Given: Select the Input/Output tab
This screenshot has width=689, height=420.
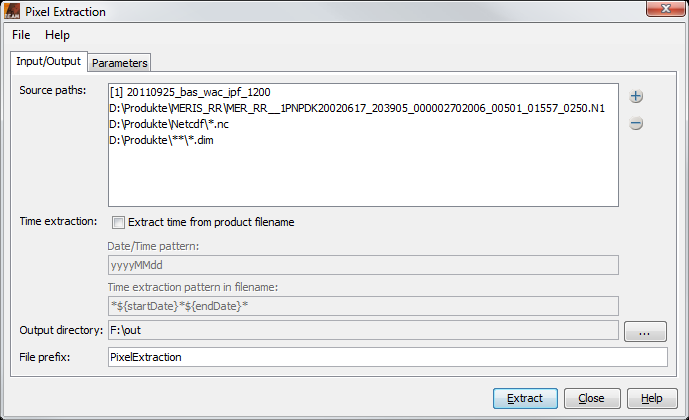Looking at the screenshot, I should click(x=49, y=62).
